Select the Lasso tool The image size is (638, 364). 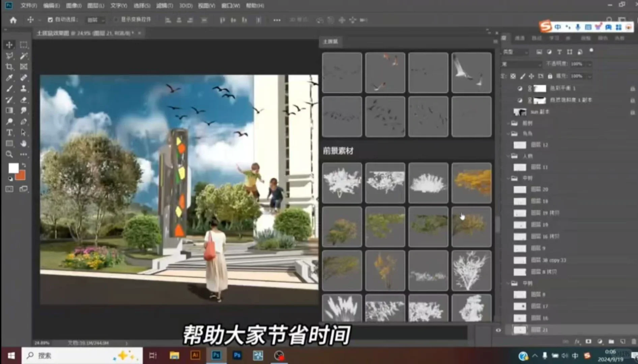(x=9, y=56)
